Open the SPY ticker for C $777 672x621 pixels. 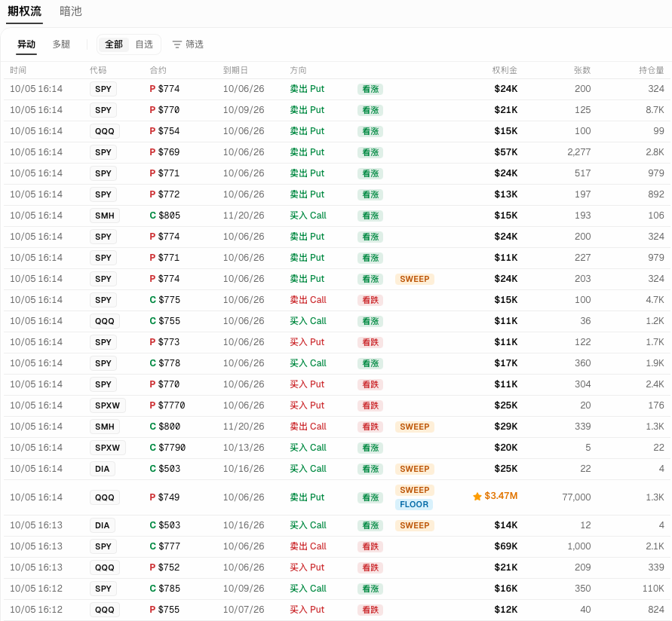click(103, 546)
